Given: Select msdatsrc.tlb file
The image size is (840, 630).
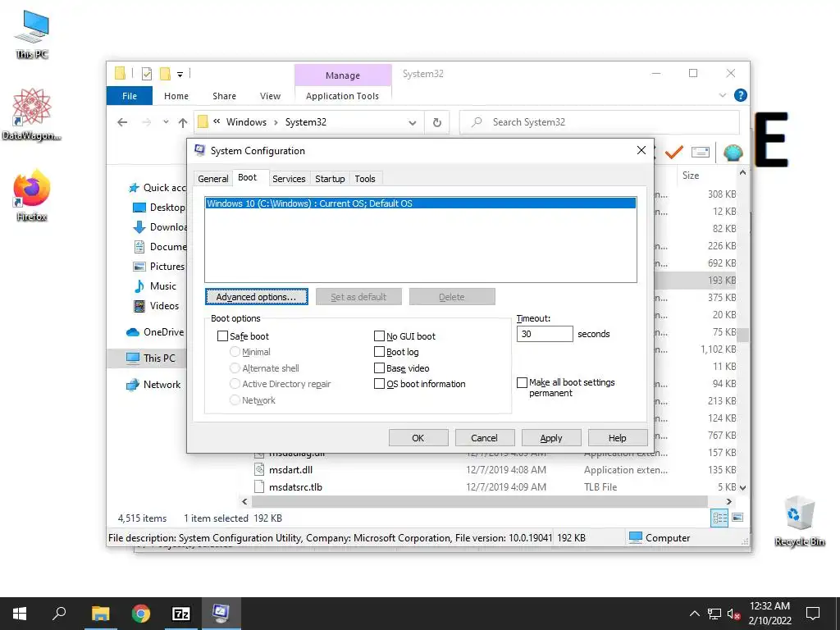Looking at the screenshot, I should pyautogui.click(x=295, y=487).
